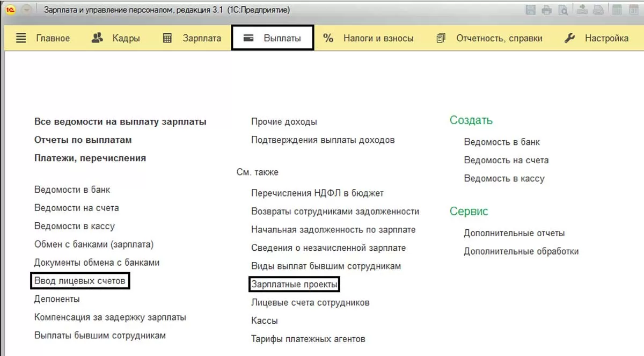Viewport: 644px width, 356px height.
Task: Switch to the Зарплата section
Action: (202, 38)
